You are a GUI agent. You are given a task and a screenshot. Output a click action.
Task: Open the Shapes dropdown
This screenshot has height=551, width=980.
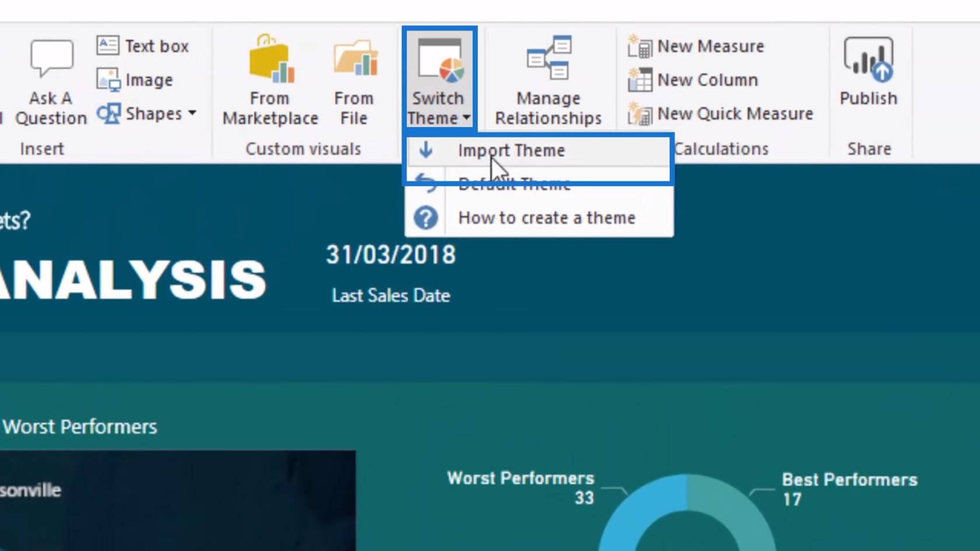point(146,114)
